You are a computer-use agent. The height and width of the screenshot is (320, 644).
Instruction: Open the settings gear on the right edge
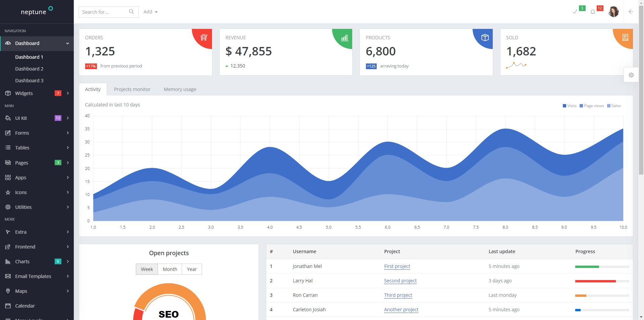[631, 75]
